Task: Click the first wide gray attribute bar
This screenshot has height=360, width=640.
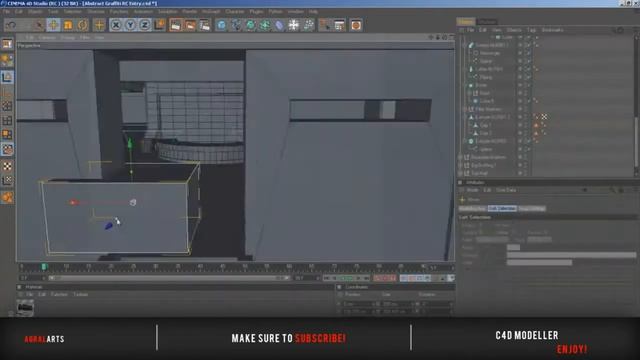Action: tap(571, 255)
